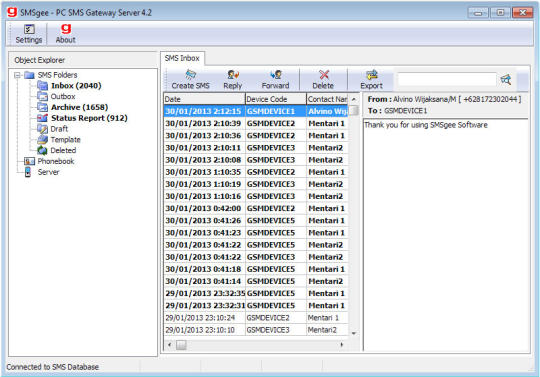The image size is (540, 377).
Task: Select message dated 30/01/2013 1:10:19
Action: 256,184
